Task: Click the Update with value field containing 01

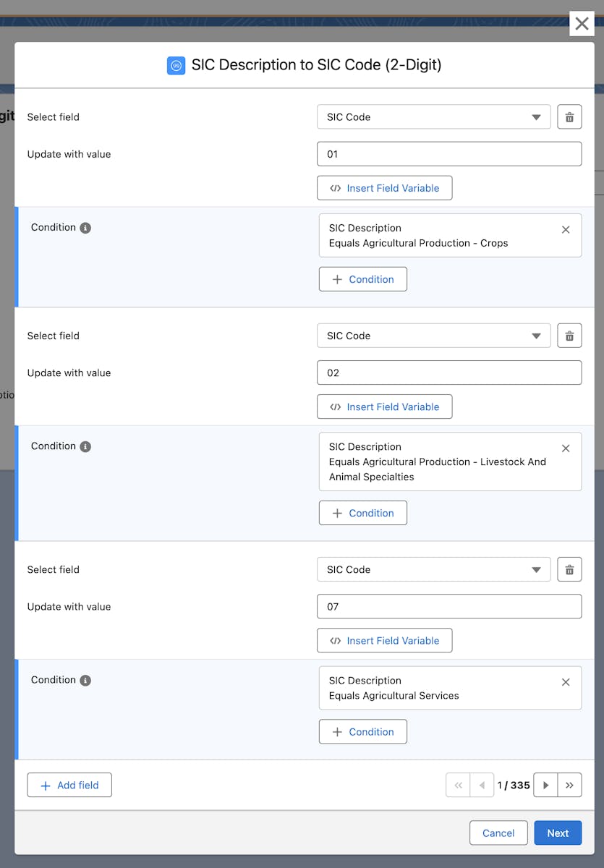Action: [449, 153]
